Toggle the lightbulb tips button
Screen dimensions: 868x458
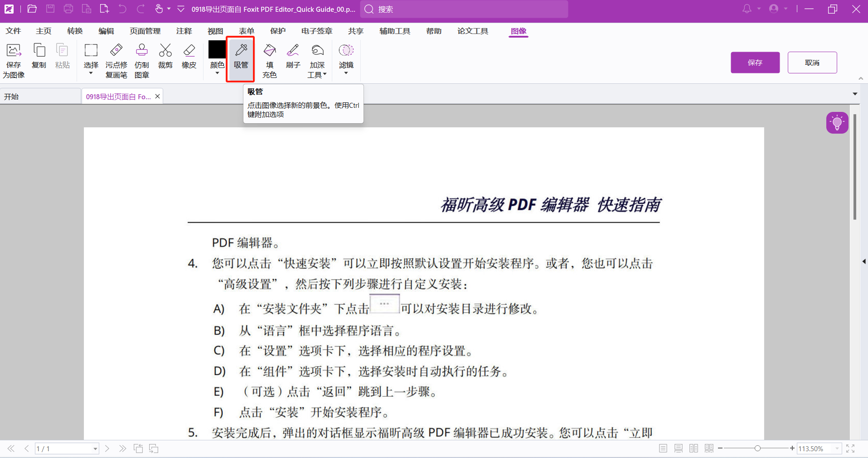click(837, 123)
